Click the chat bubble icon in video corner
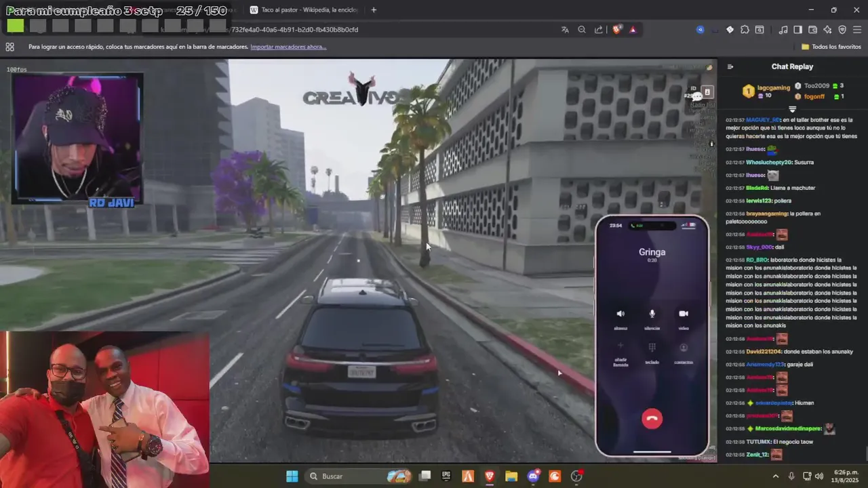 696,96
